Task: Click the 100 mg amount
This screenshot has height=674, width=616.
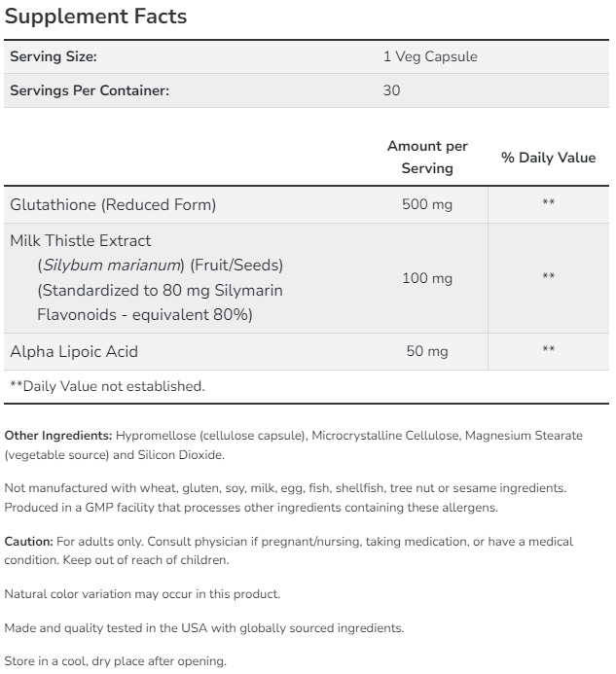Action: (x=427, y=278)
